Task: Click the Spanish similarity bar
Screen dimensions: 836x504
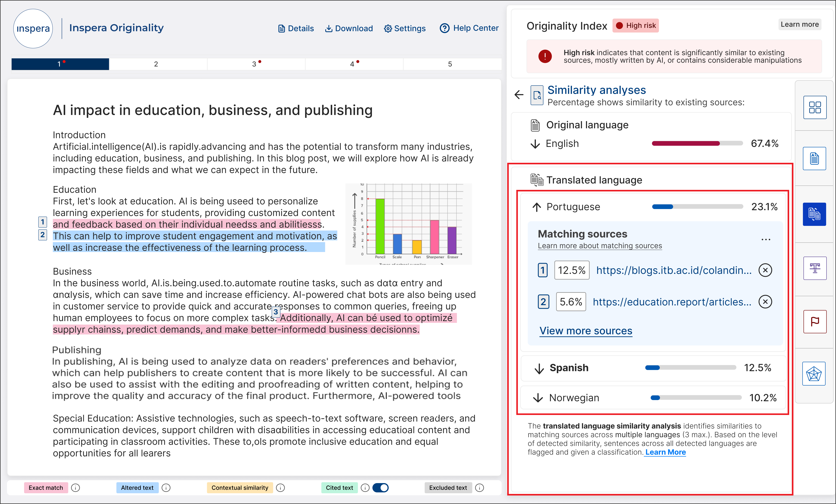Action: (x=691, y=368)
